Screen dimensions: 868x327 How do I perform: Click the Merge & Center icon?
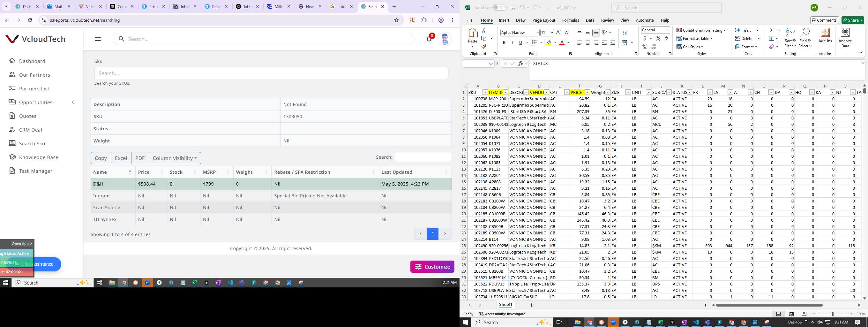625,43
